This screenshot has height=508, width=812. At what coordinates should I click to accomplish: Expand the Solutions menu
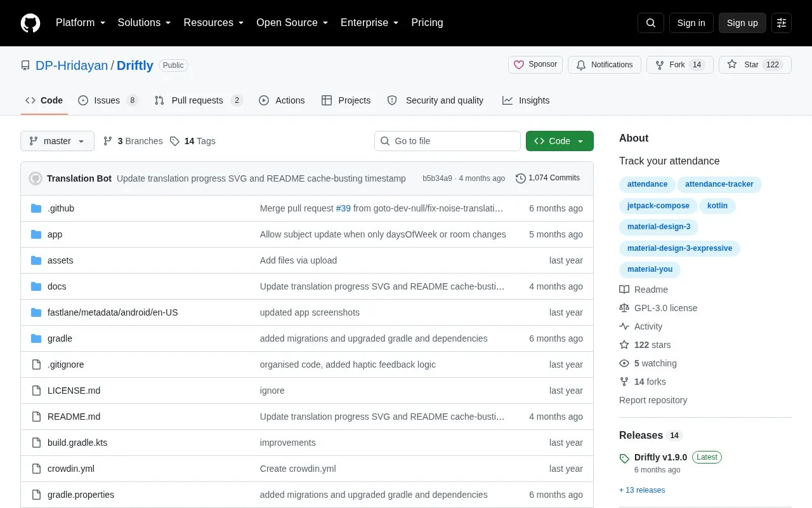coord(144,23)
